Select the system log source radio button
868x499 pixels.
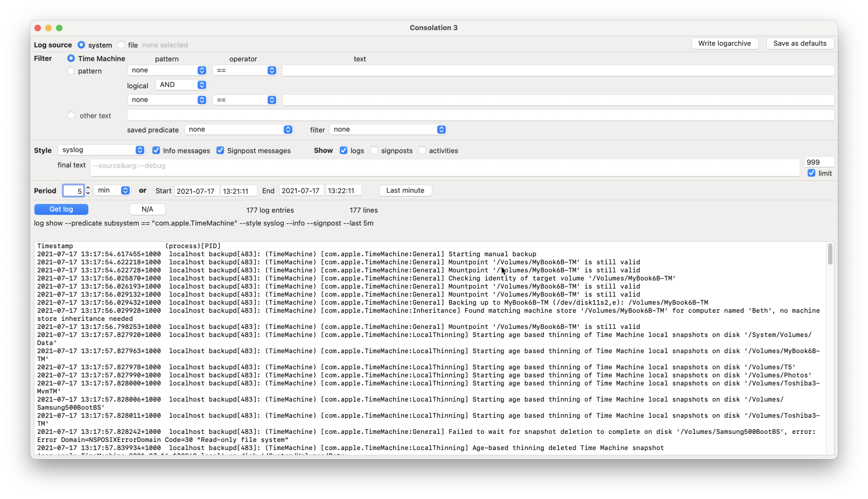tap(81, 45)
